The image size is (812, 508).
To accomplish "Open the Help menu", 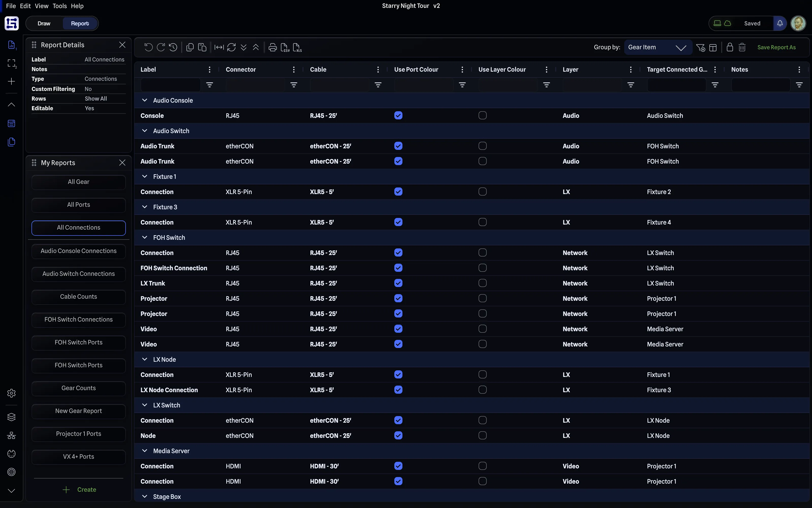I will pos(77,6).
